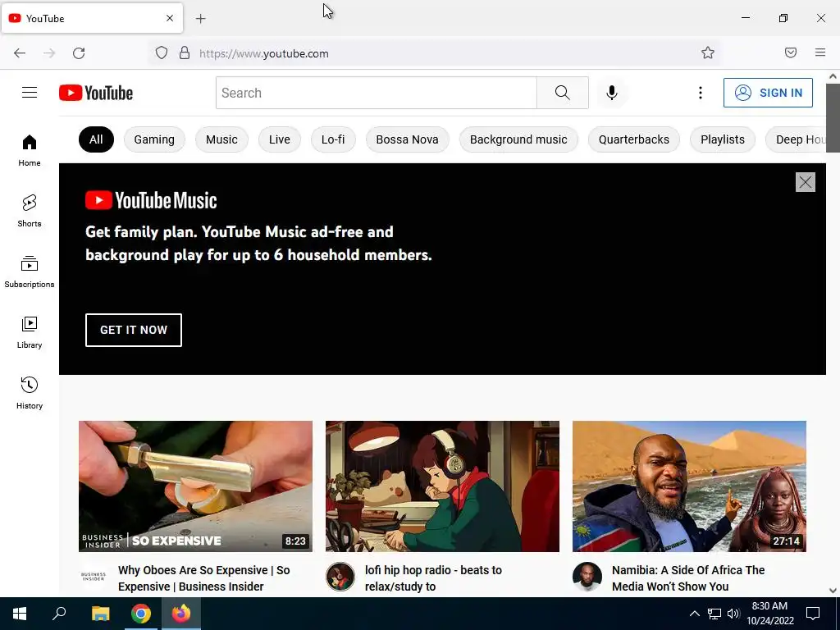Open Windows taskbar search
840x630 pixels.
click(59, 614)
